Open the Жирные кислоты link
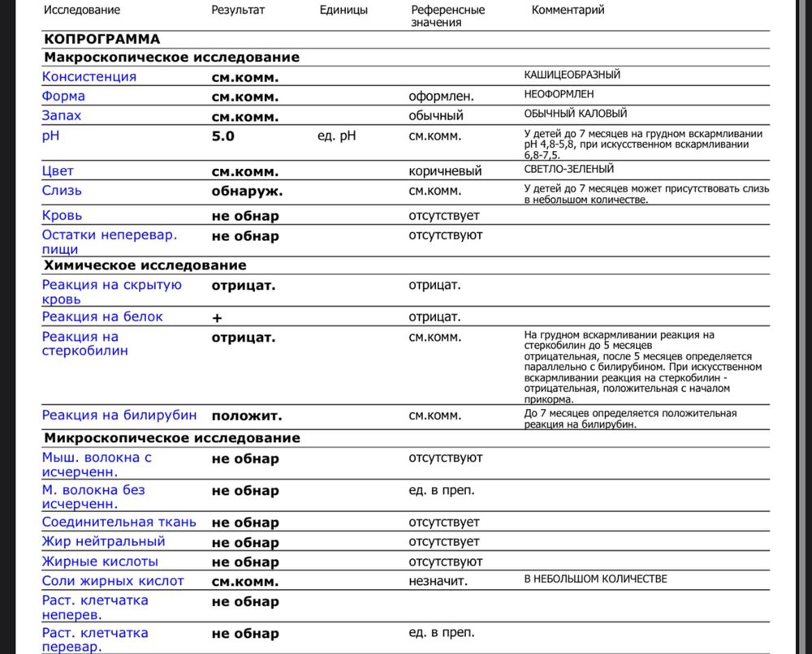812x654 pixels. [100, 561]
